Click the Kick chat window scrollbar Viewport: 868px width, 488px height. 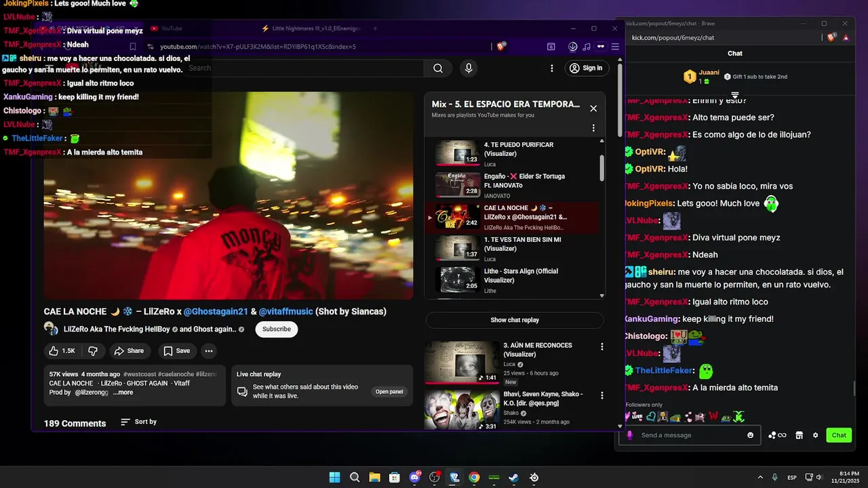[854, 389]
